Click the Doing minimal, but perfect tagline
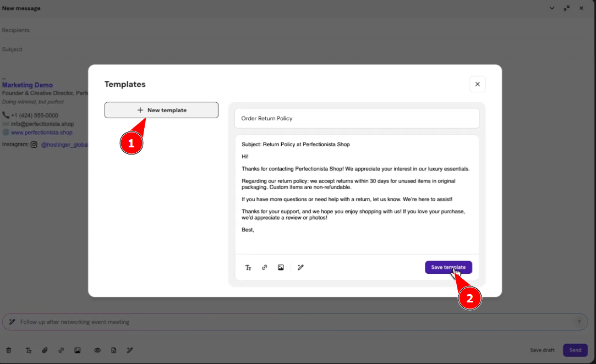The image size is (596, 364). [x=33, y=102]
